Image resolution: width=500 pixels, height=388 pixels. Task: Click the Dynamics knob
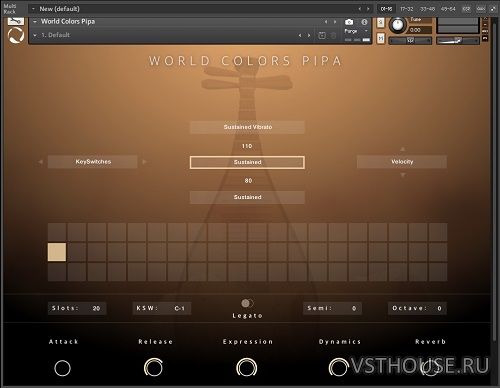pyautogui.click(x=338, y=367)
